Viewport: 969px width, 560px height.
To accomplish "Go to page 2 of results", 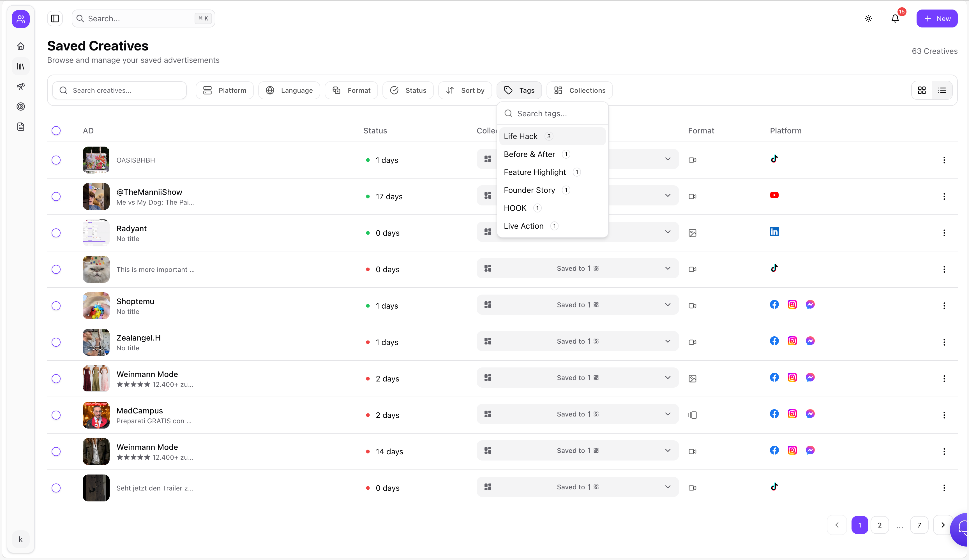I will pyautogui.click(x=879, y=525).
